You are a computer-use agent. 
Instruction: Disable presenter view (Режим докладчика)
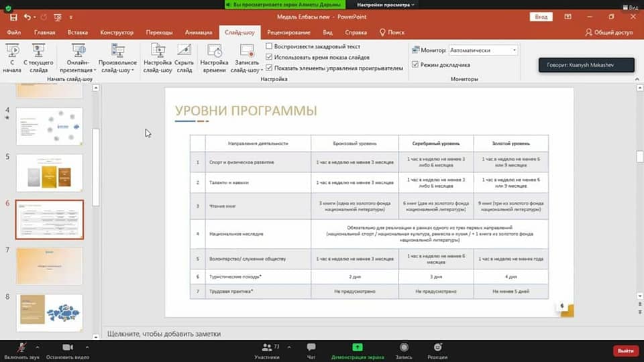414,65
